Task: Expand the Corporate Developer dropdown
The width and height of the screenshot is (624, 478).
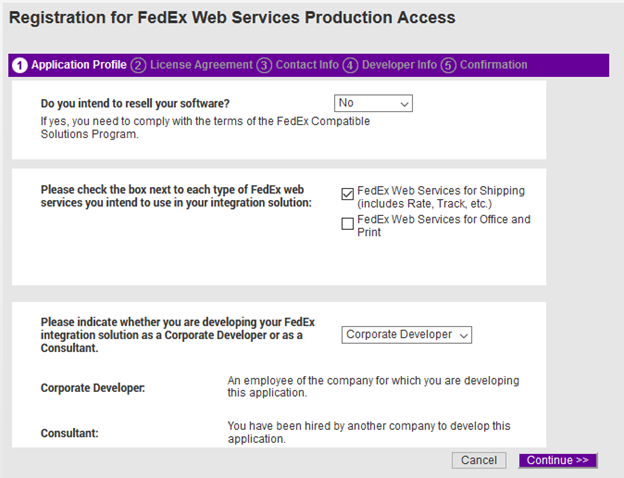Action: pos(407,335)
